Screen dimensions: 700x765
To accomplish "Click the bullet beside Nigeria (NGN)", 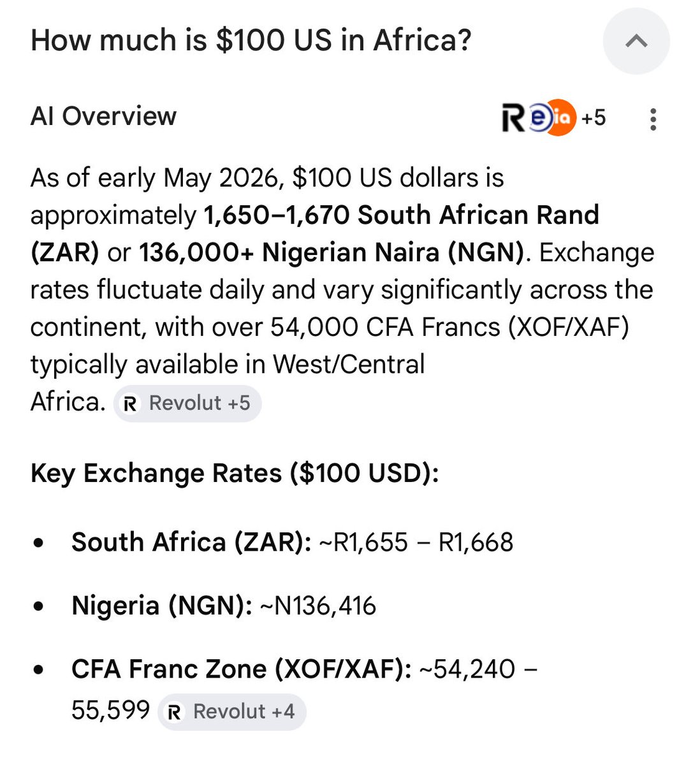I will coord(40,606).
